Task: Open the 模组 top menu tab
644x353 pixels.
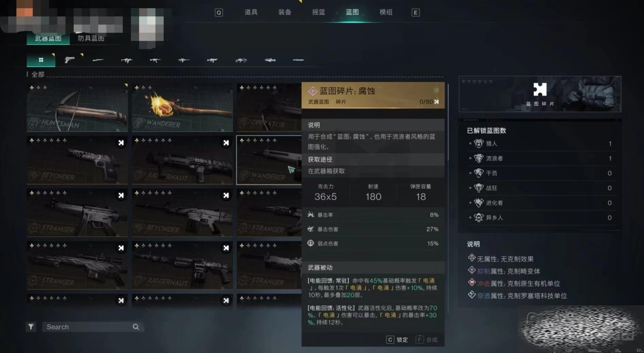Action: 386,12
